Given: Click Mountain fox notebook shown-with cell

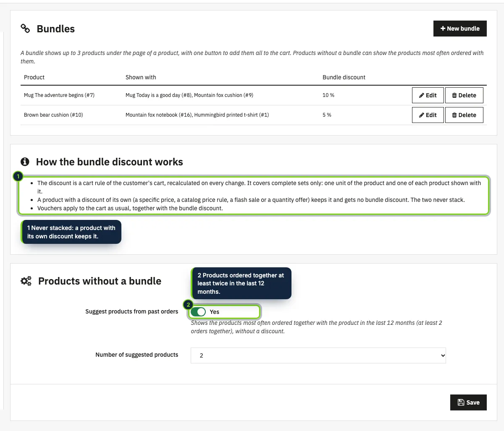Looking at the screenshot, I should (197, 115).
